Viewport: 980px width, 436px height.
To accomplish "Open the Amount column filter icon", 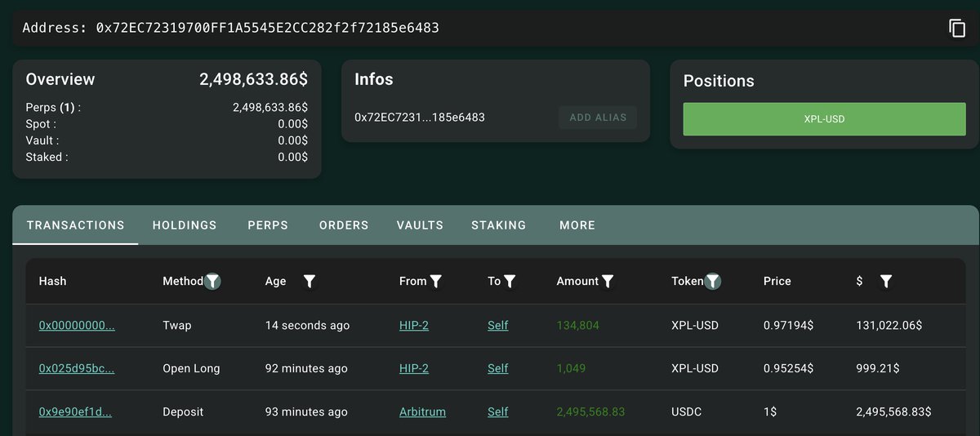I will point(607,281).
